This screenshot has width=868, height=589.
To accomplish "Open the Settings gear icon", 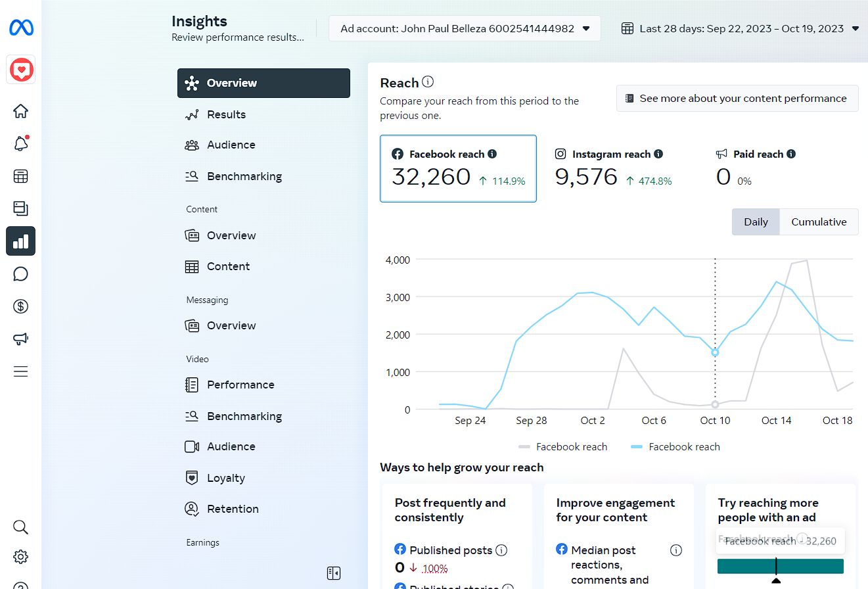I will click(20, 557).
